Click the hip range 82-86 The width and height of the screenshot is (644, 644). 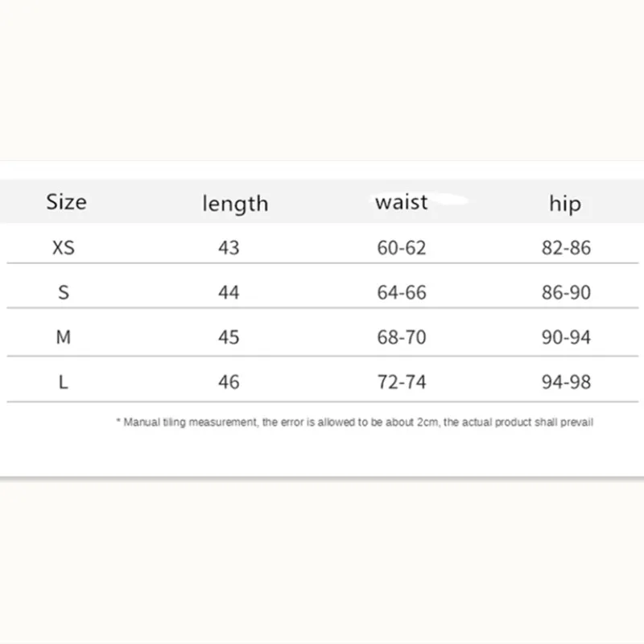tap(566, 248)
